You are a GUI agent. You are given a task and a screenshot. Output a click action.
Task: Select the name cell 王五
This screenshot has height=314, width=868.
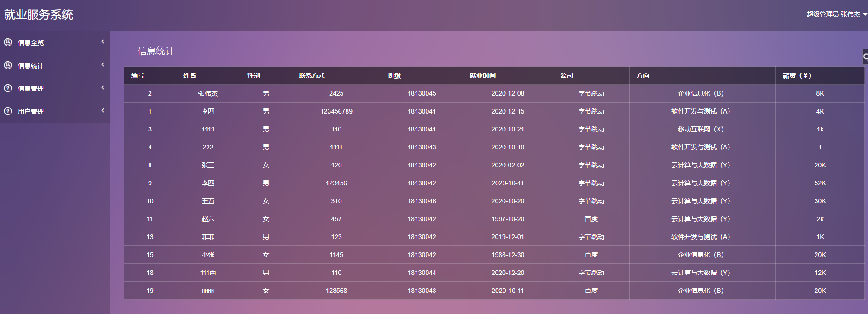208,201
